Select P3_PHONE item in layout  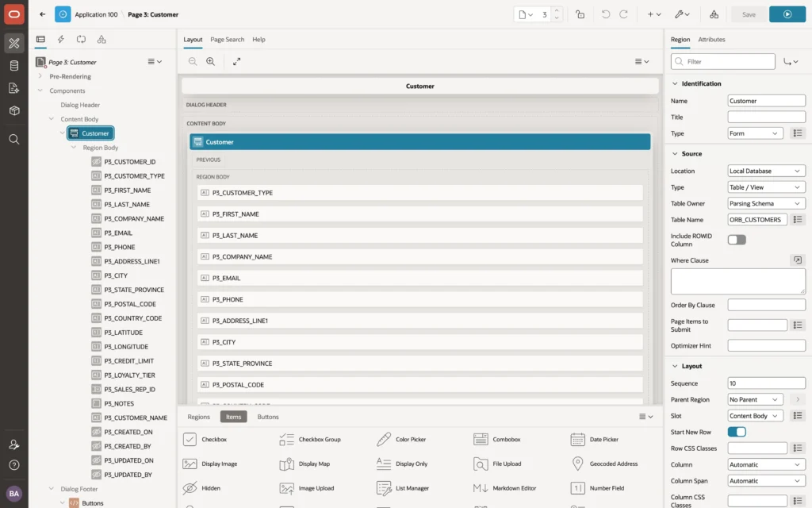pyautogui.click(x=419, y=299)
